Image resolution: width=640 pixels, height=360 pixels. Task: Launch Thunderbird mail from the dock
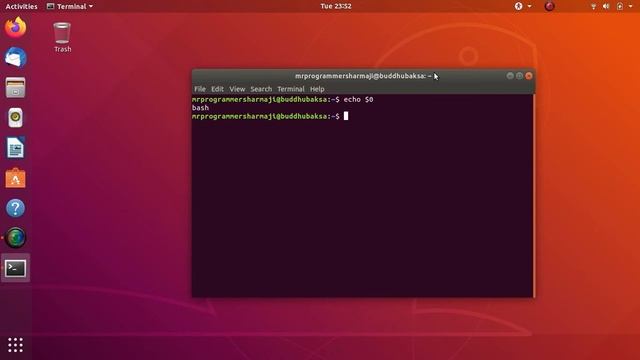16,57
